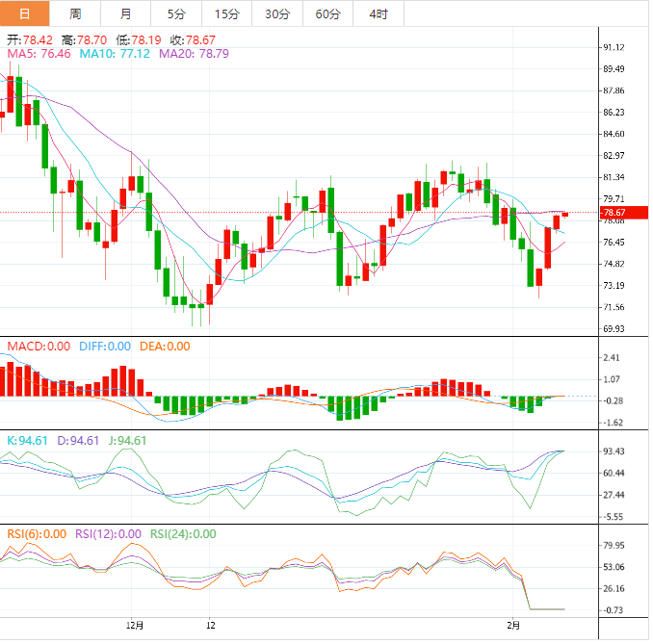Switch to the 4时 timeframe tab
This screenshot has width=653, height=644.
pyautogui.click(x=379, y=13)
